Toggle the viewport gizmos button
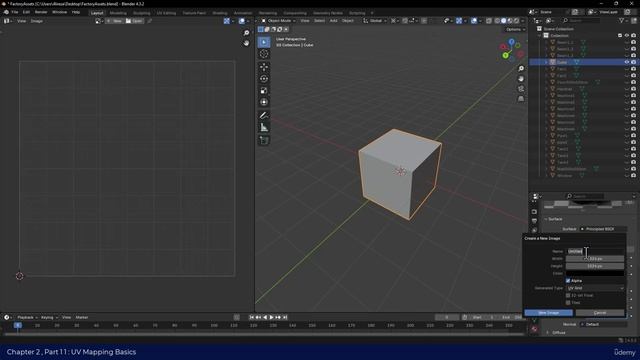 tap(459, 20)
